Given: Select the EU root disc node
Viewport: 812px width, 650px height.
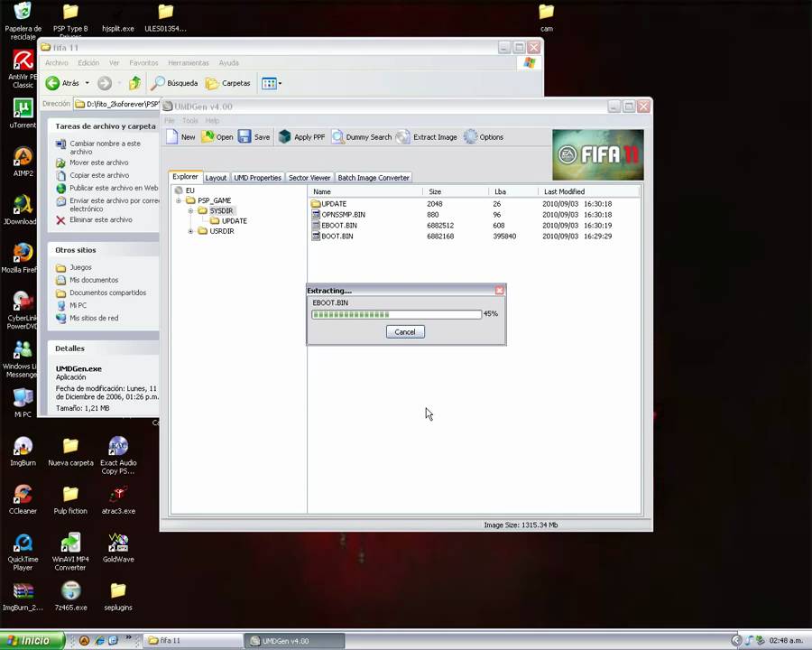Looking at the screenshot, I should tap(185, 190).
